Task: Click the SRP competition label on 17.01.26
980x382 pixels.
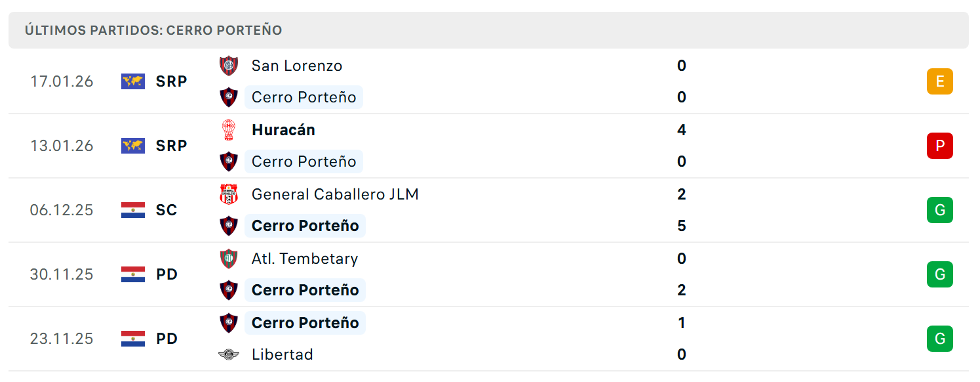Action: [172, 81]
